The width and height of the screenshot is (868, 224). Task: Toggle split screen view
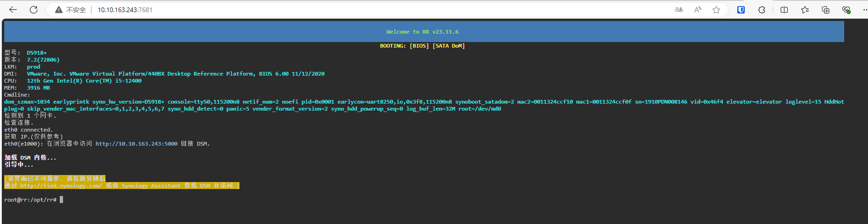pos(784,10)
